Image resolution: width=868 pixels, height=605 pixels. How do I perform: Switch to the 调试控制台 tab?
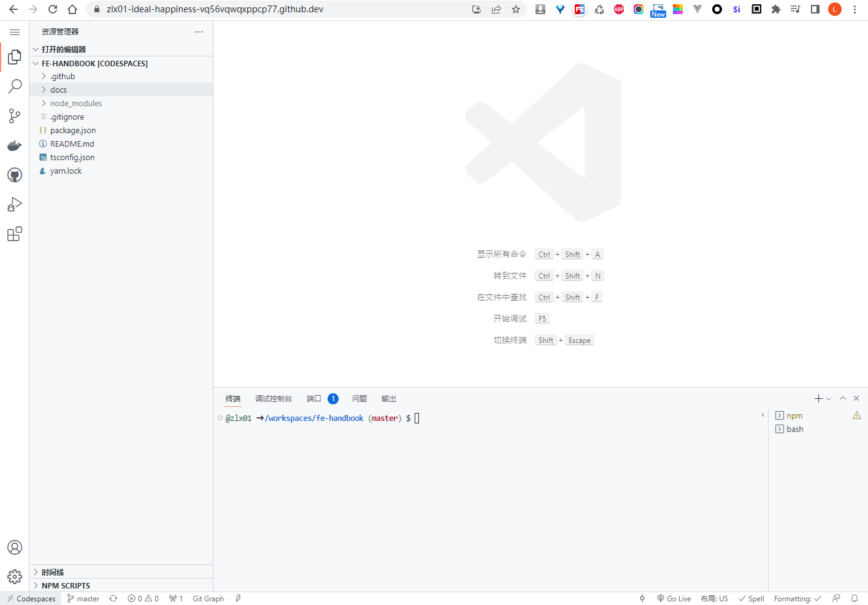[x=274, y=399]
